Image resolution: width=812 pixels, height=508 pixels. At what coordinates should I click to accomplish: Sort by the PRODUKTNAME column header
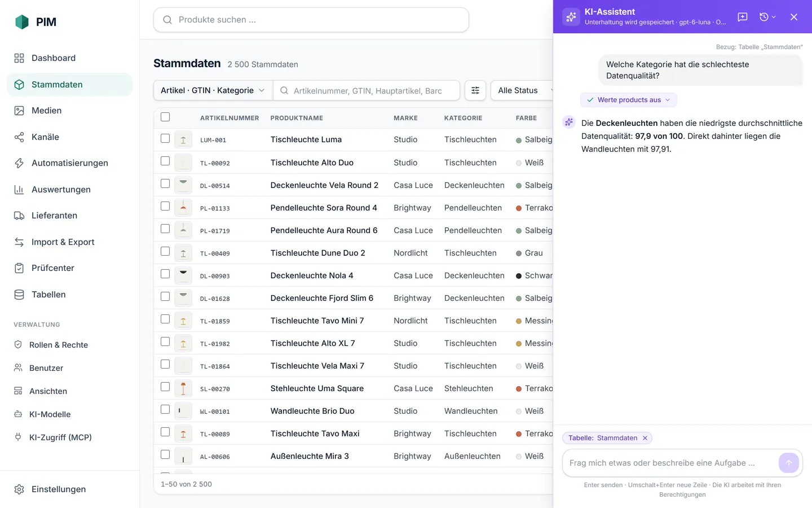coord(297,118)
